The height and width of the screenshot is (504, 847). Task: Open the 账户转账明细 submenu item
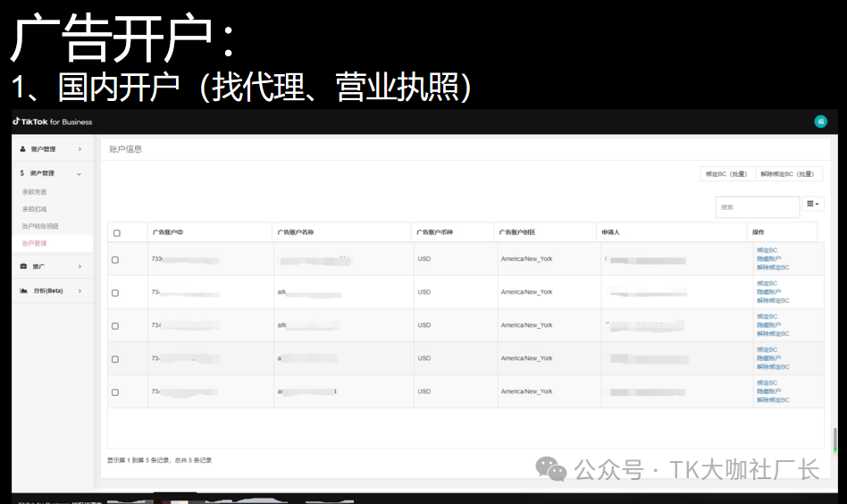(x=40, y=226)
